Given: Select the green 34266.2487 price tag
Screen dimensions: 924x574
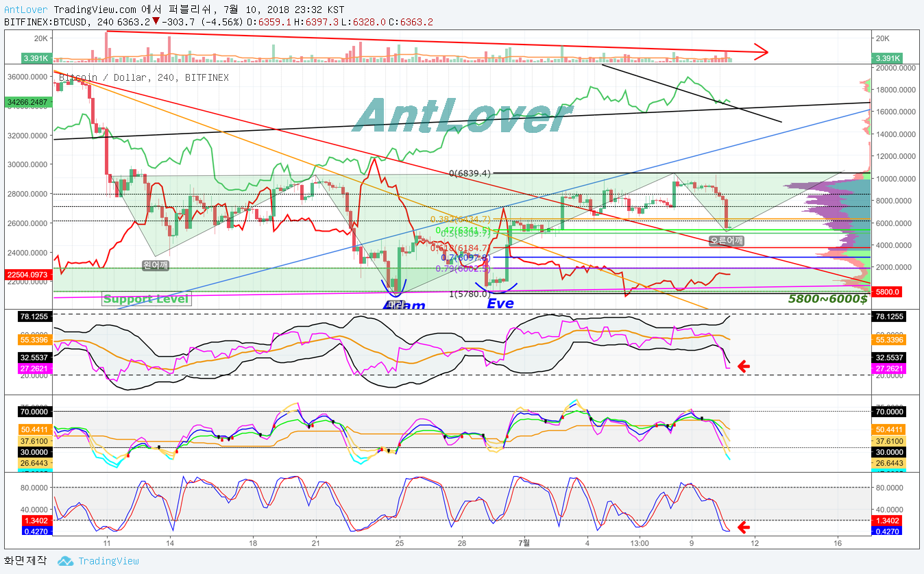Looking at the screenshot, I should pyautogui.click(x=26, y=102).
